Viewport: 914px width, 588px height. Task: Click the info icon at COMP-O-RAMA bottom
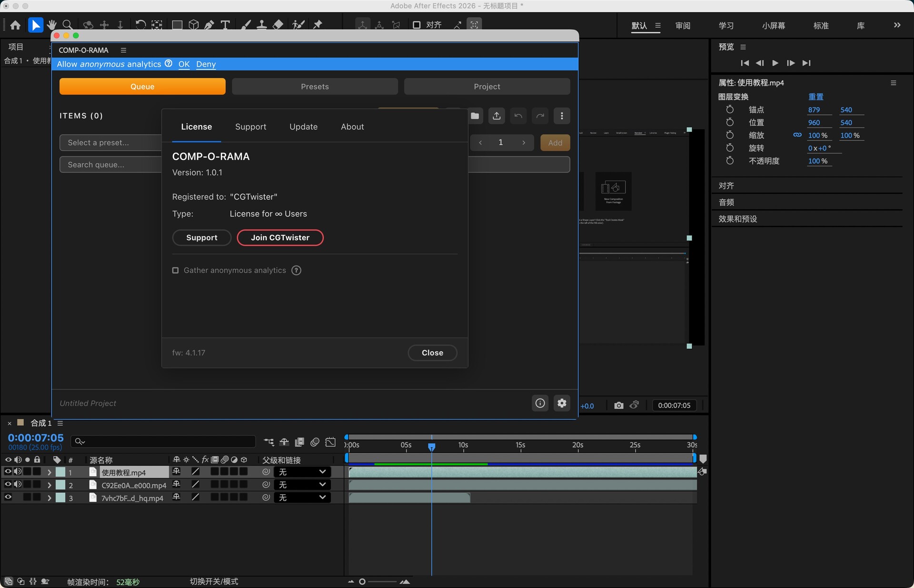(540, 403)
